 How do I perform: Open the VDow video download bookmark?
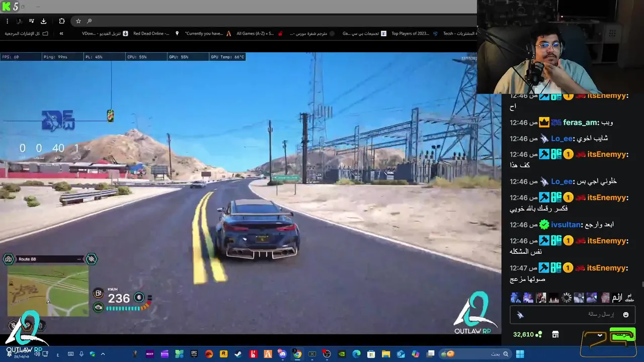pos(105,34)
